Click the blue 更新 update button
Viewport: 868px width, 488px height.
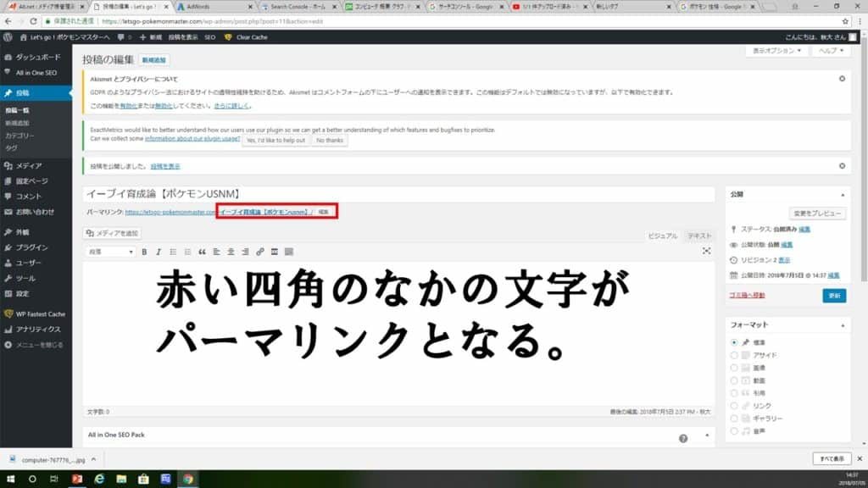(x=833, y=296)
